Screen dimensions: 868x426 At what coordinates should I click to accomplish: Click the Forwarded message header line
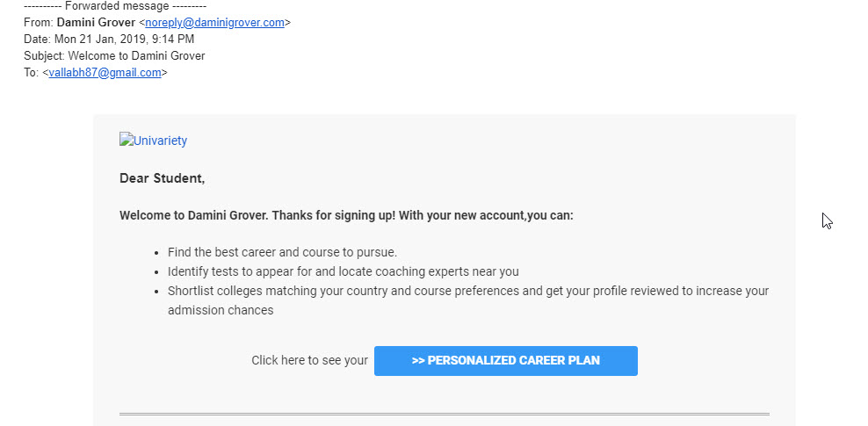[115, 7]
